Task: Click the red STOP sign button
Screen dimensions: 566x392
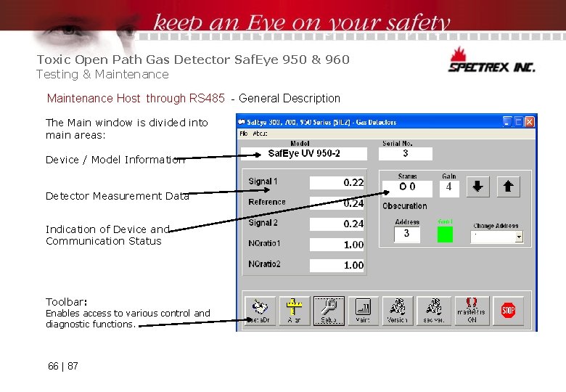Action: [508, 311]
